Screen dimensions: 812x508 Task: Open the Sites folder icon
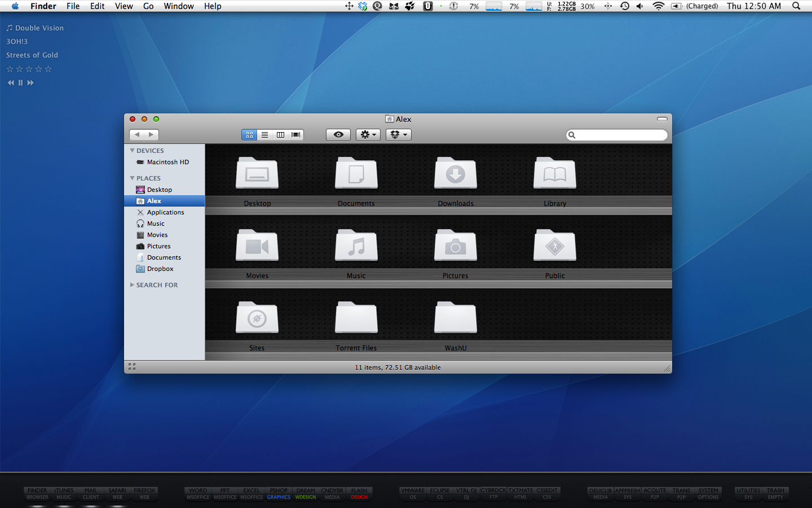pos(257,318)
